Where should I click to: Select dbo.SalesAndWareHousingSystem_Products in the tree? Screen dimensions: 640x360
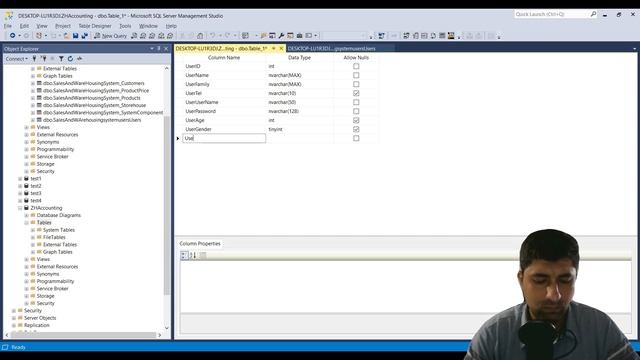[x=91, y=98]
